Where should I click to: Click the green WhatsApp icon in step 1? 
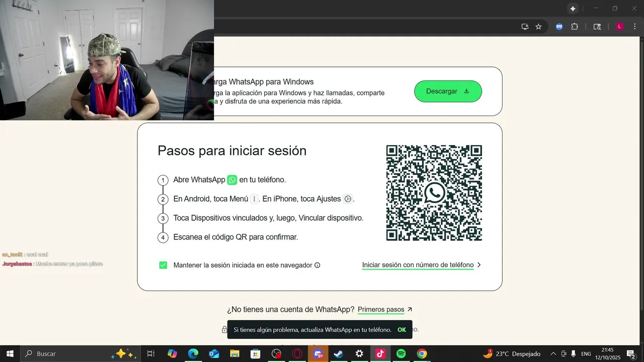(x=232, y=179)
